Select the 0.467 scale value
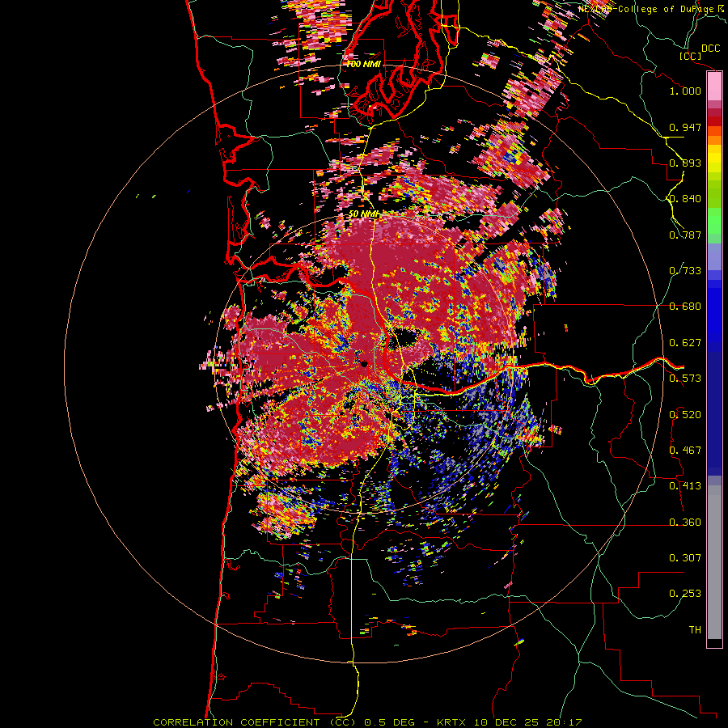728x728 pixels. pyautogui.click(x=685, y=451)
